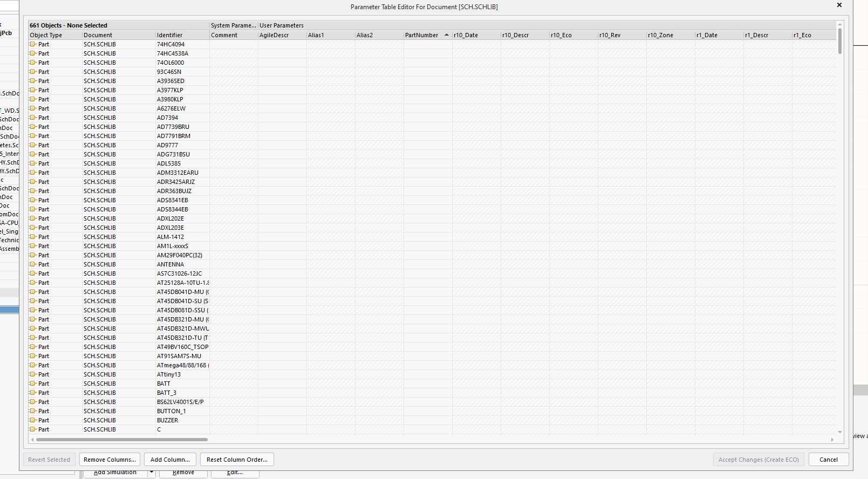The height and width of the screenshot is (479, 868).
Task: Click the Part folder icon in ANTENNA row
Action: coord(32,264)
